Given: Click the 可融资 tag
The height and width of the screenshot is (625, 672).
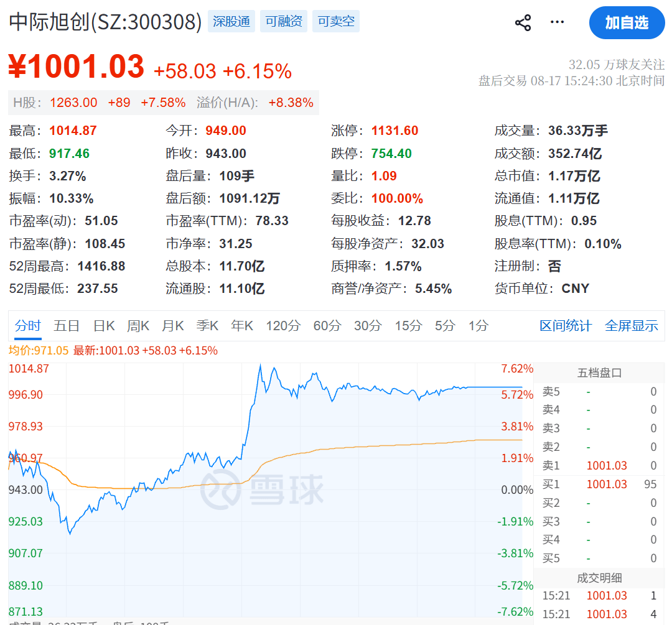Looking at the screenshot, I should (284, 21).
